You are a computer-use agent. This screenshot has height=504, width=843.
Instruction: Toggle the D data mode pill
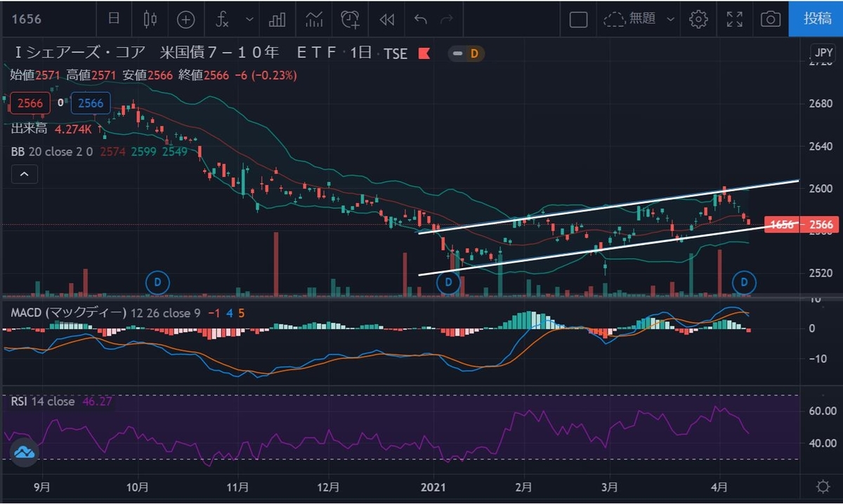[466, 53]
